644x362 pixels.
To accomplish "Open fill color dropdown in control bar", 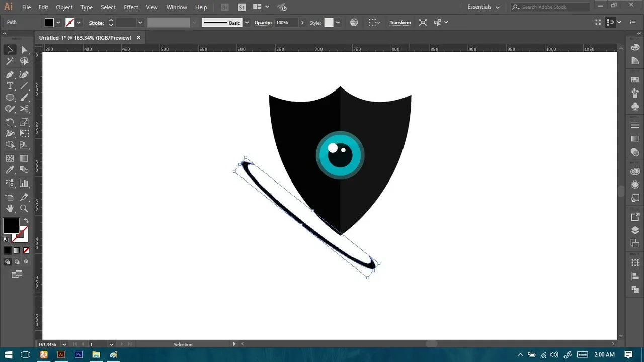I will 58,23.
